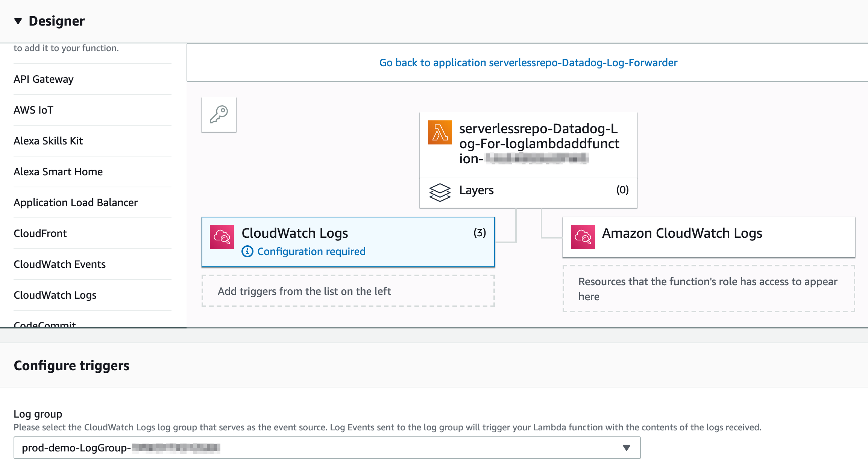This screenshot has height=468, width=868.
Task: Click the Designer heading text
Action: 57,21
